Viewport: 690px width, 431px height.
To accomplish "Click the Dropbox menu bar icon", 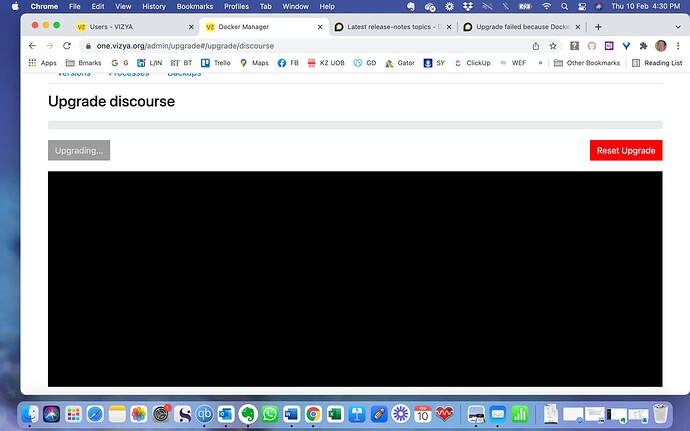I will [467, 7].
